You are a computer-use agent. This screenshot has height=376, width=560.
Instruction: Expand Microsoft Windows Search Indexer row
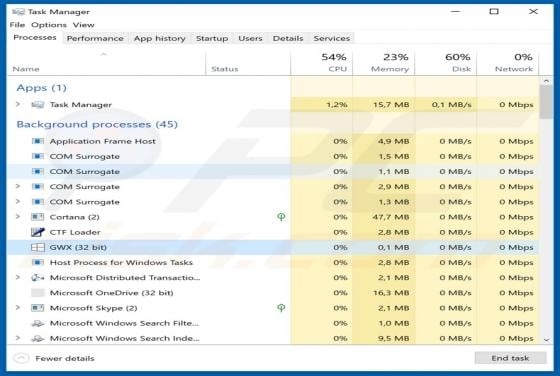coord(18,338)
